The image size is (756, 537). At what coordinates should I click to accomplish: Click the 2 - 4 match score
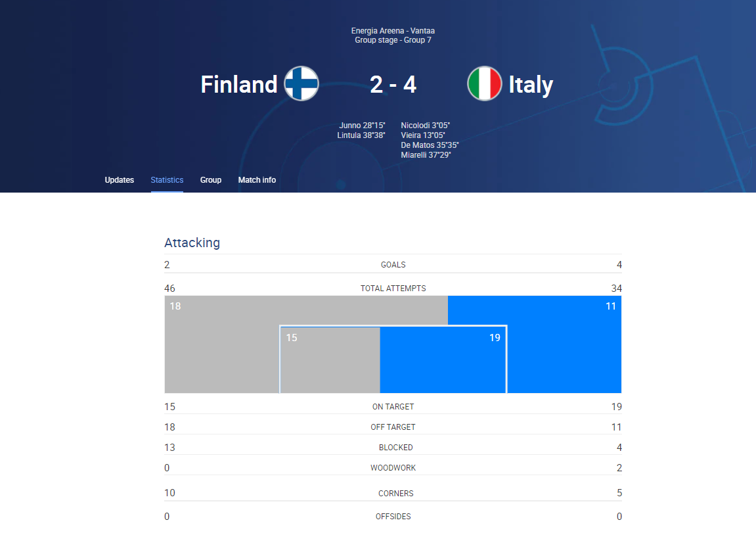[393, 84]
